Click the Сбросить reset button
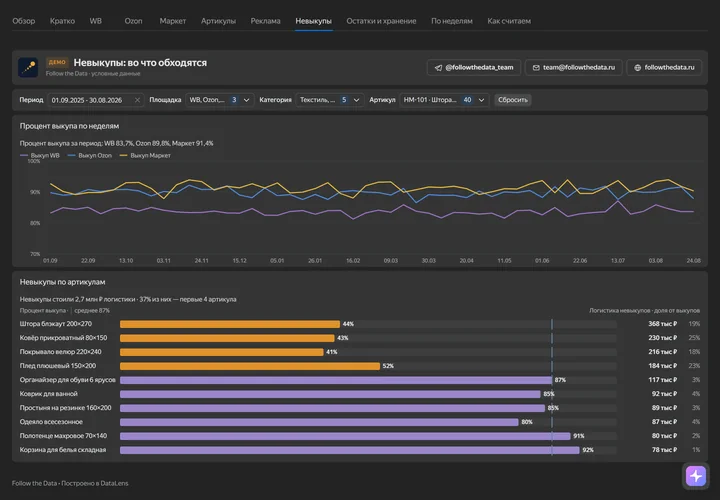 513,100
